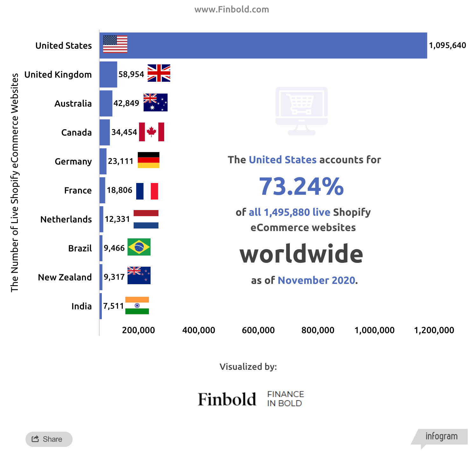476x457 pixels.
Task: Click the value 9,466
Action: (x=114, y=248)
